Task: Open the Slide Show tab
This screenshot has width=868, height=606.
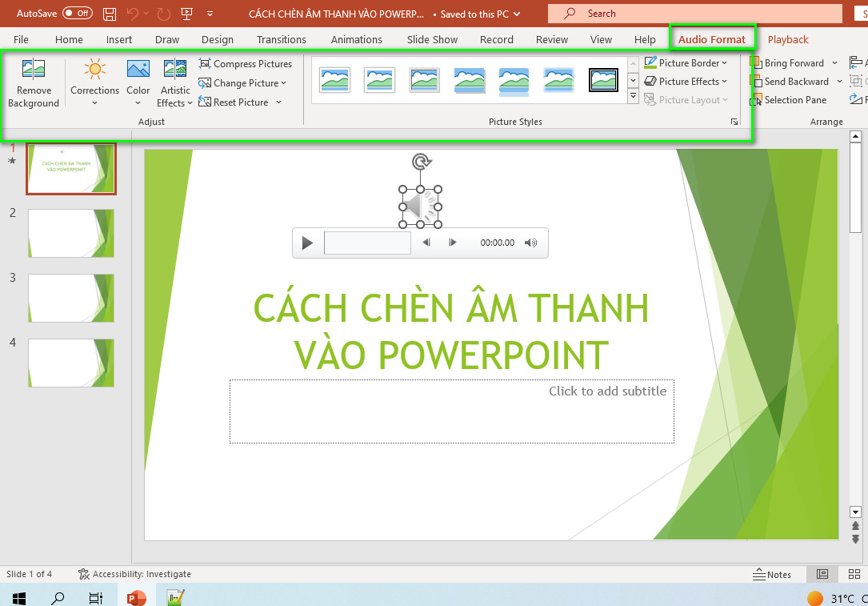Action: pyautogui.click(x=432, y=39)
